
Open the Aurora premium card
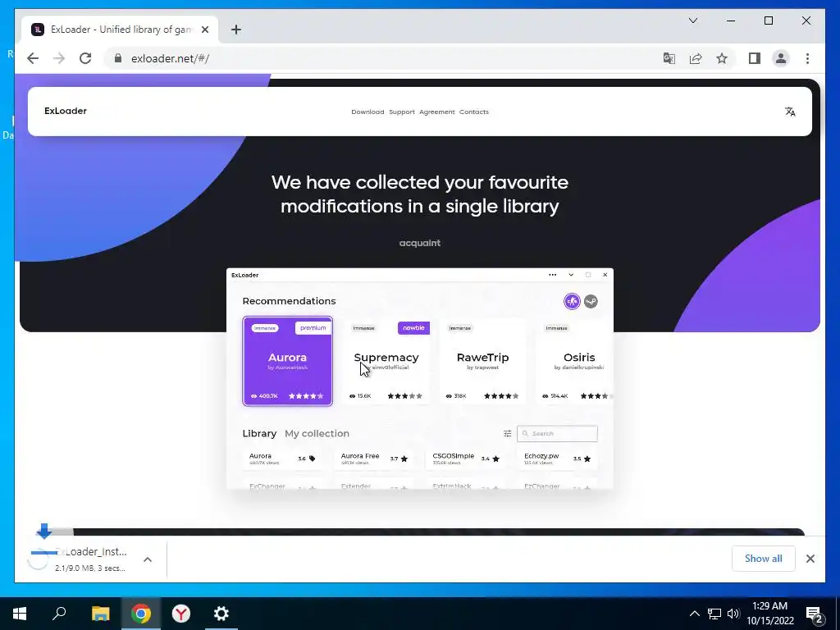pos(288,361)
